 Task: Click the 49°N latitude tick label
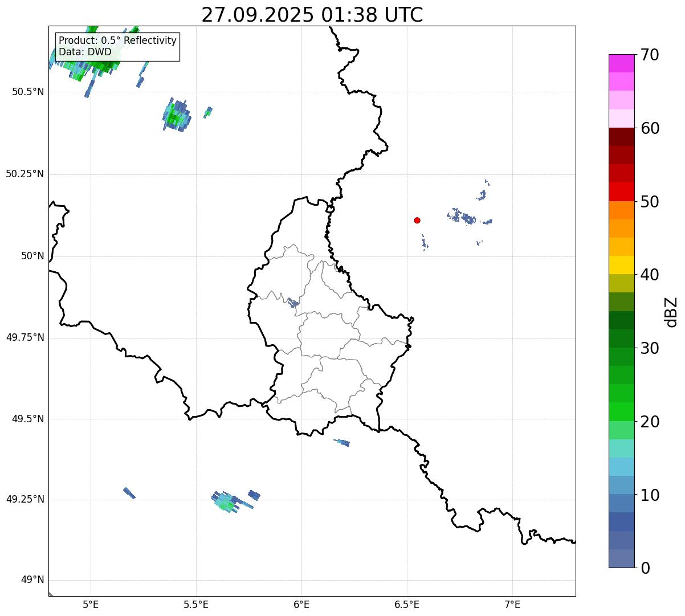click(32, 580)
